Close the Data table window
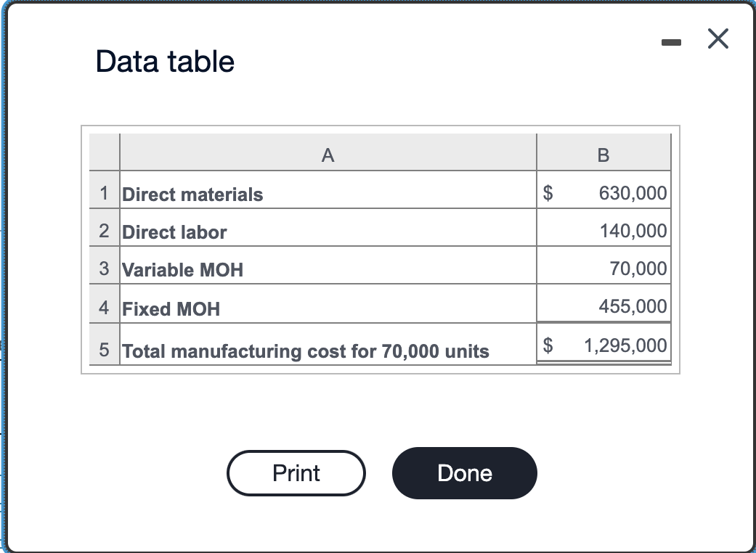Viewport: 756px width, 553px height. click(717, 39)
